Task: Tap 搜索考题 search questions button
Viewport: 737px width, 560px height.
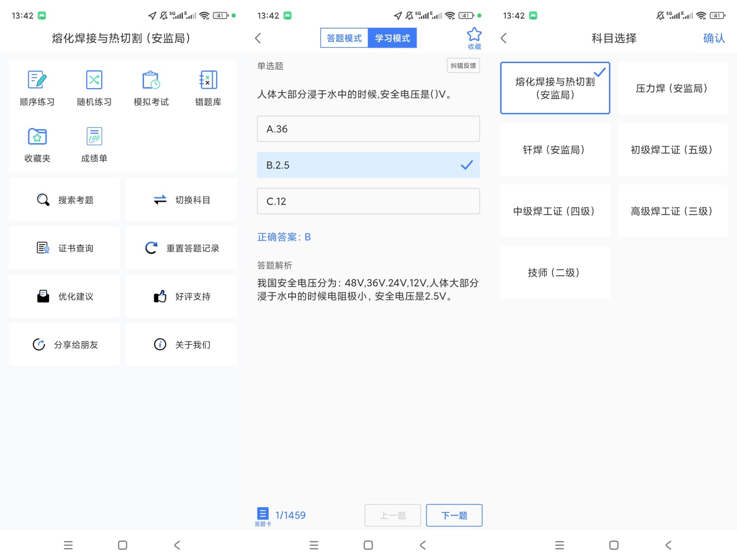Action: pyautogui.click(x=64, y=200)
